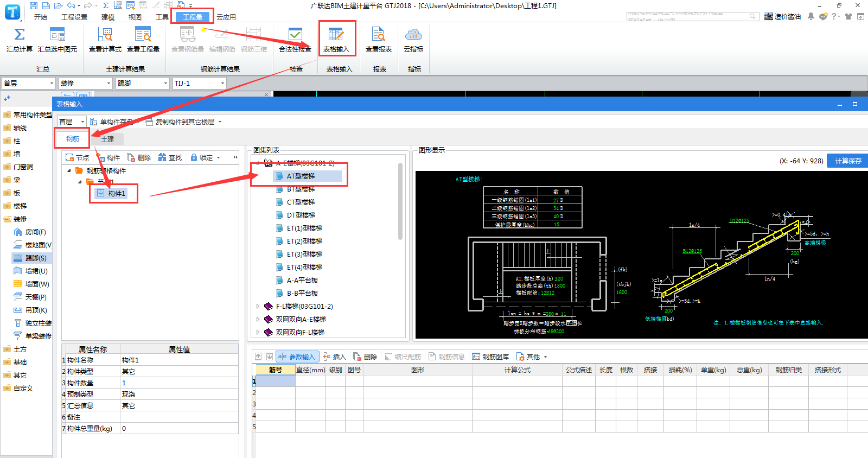Switch to 土建 tab in table input
The height and width of the screenshot is (458, 868).
click(x=107, y=139)
